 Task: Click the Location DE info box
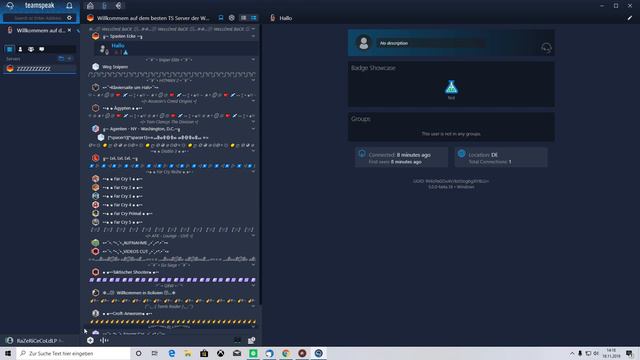[501, 158]
